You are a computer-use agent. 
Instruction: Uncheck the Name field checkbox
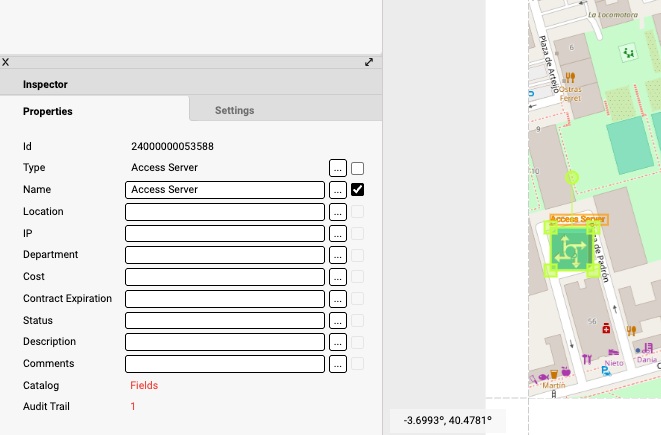pyautogui.click(x=357, y=189)
